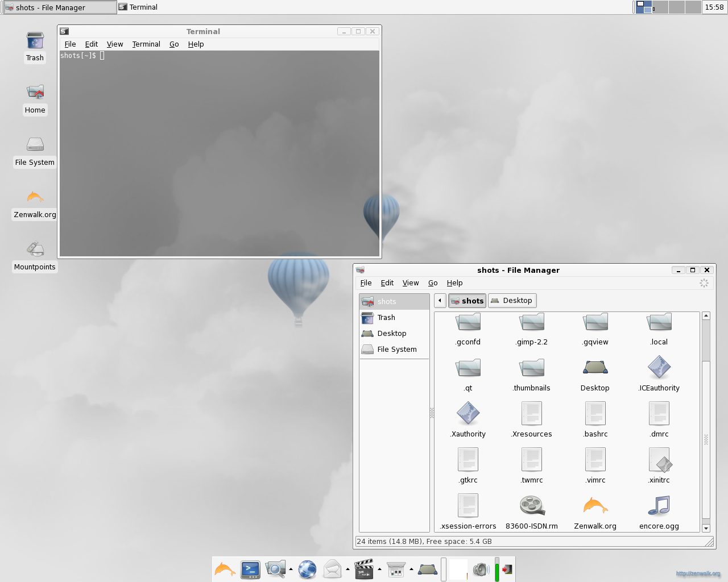Open the File Manager's Help menu
This screenshot has width=728, height=582.
pyautogui.click(x=455, y=283)
